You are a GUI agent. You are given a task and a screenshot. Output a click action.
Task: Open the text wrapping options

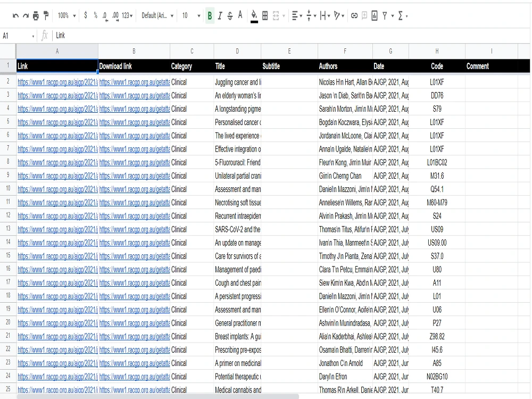[325, 15]
